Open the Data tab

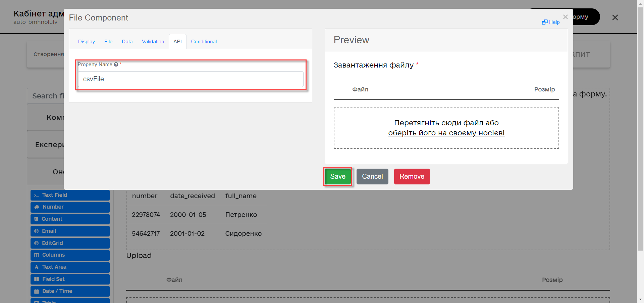tap(127, 42)
